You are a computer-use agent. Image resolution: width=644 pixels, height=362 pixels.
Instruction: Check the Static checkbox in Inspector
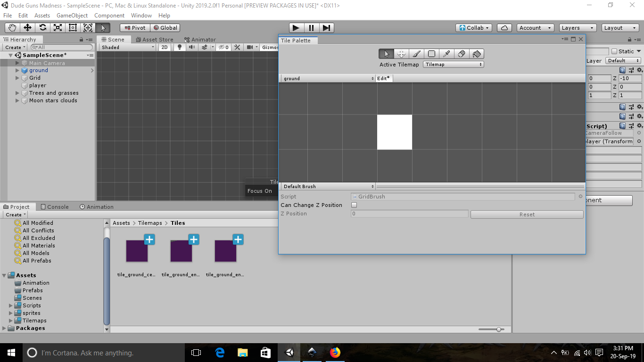point(614,51)
